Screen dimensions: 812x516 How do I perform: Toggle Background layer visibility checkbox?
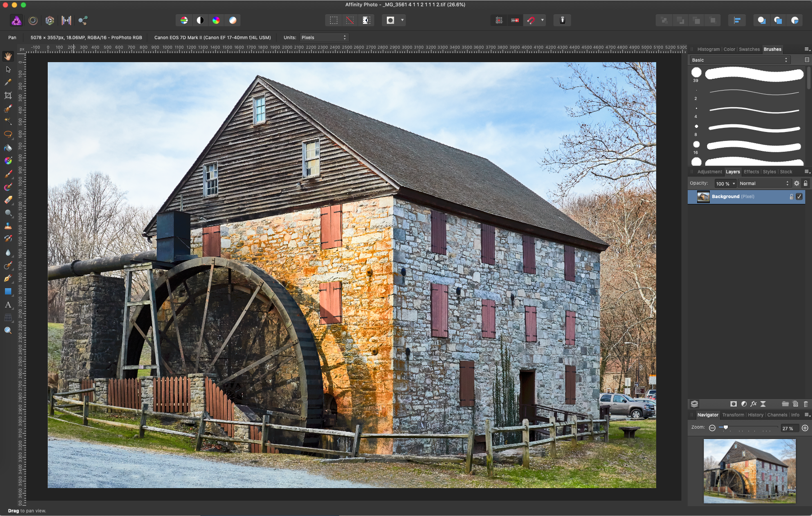[799, 196]
